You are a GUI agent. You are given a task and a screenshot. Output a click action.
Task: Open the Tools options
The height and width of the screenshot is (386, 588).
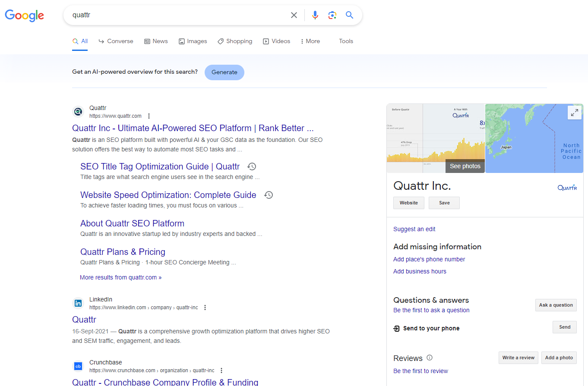click(x=346, y=41)
